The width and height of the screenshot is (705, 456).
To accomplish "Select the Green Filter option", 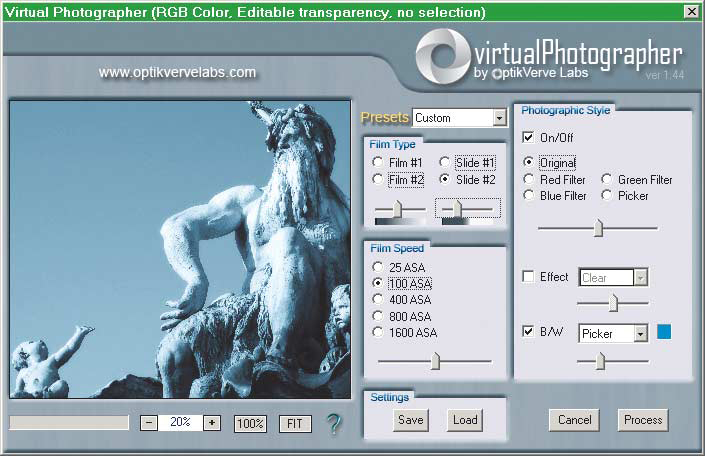I will [x=637, y=179].
